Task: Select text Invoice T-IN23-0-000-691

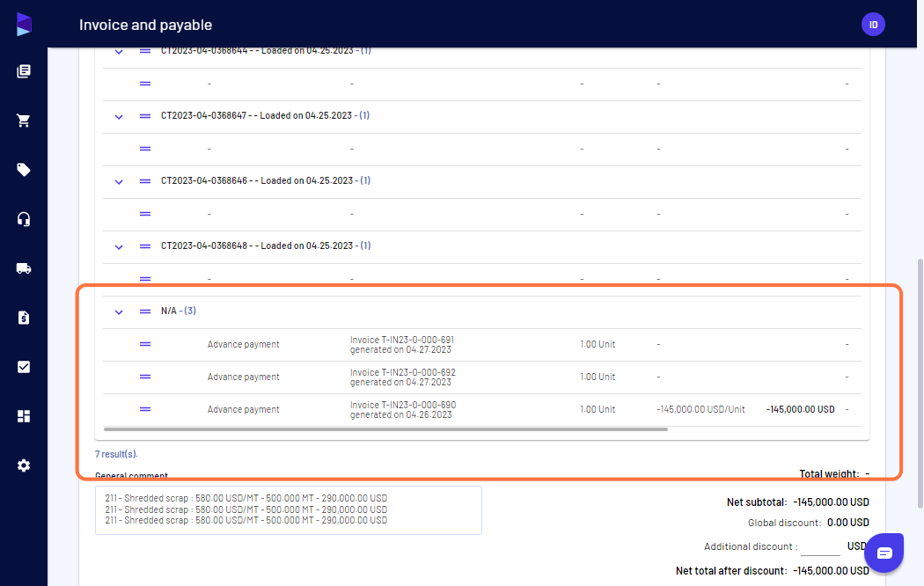Action: pos(402,340)
